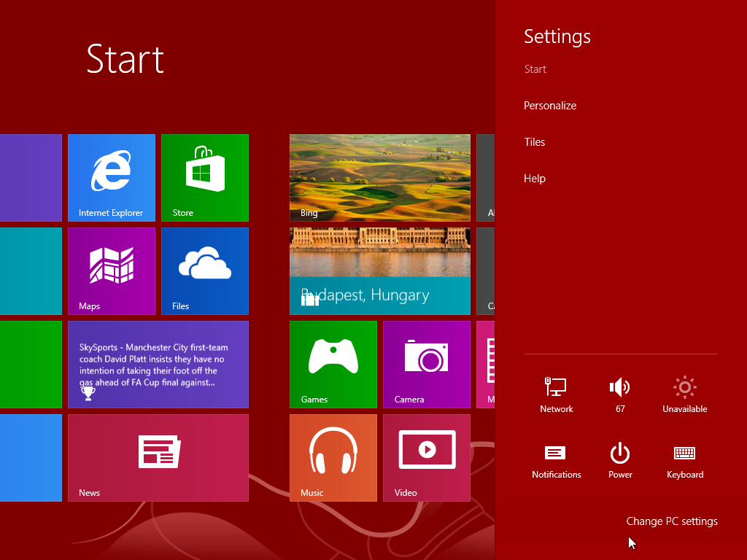747x560 pixels.
Task: Open the Notifications icon
Action: [556, 460]
